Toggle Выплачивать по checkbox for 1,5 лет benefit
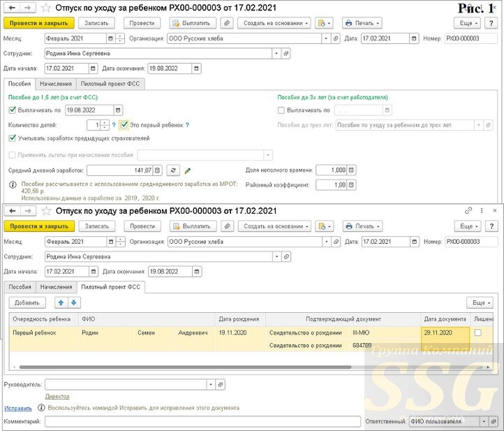504x431 pixels. (12, 110)
